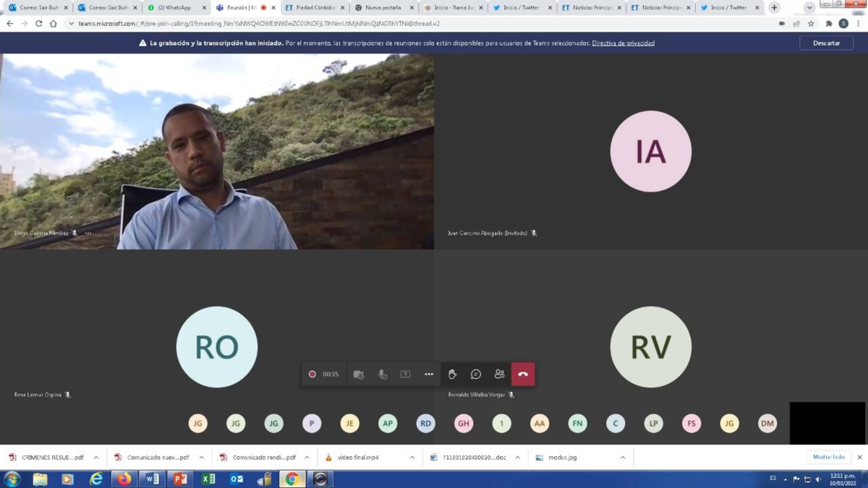
Task: Click the Mostrar todo downloads button
Action: (x=828, y=457)
